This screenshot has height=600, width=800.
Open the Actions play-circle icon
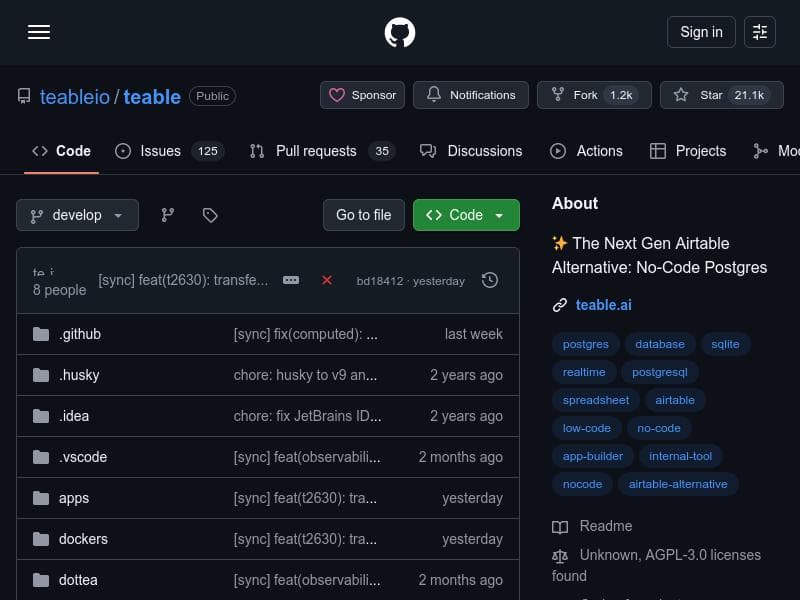tap(558, 151)
